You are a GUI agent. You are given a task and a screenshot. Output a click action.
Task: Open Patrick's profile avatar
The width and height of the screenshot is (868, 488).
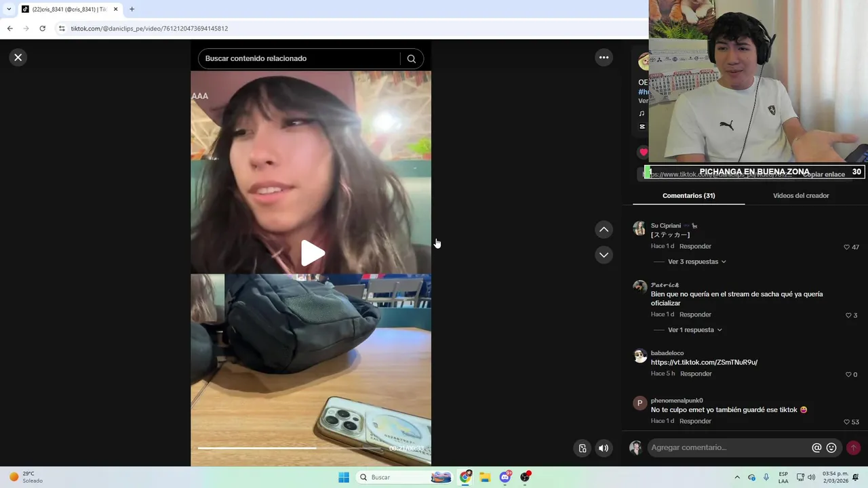639,287
